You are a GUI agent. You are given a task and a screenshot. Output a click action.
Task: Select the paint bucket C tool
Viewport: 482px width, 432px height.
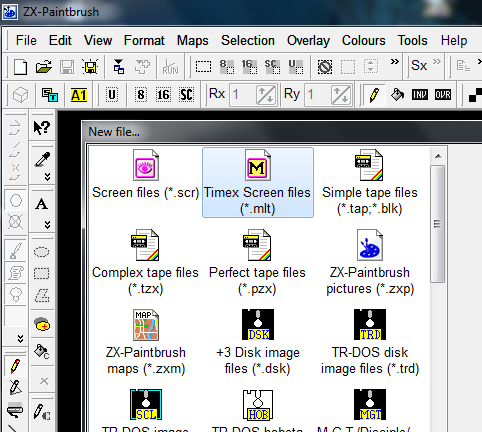tap(42, 352)
